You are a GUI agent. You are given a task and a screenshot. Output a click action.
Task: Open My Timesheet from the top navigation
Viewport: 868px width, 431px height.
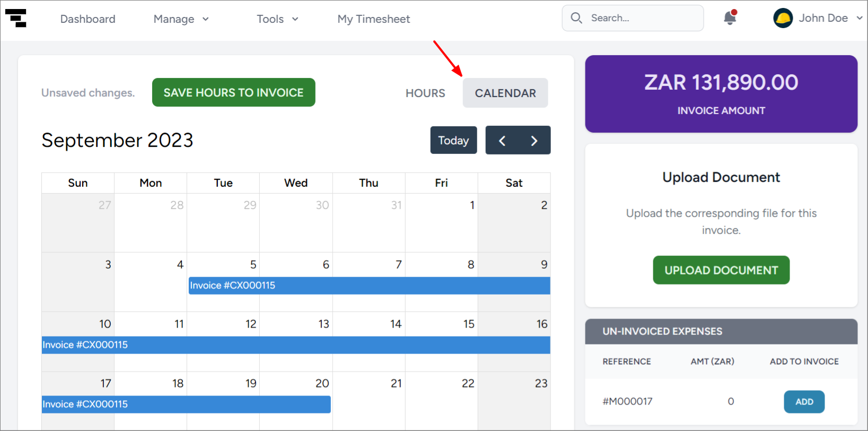[373, 19]
